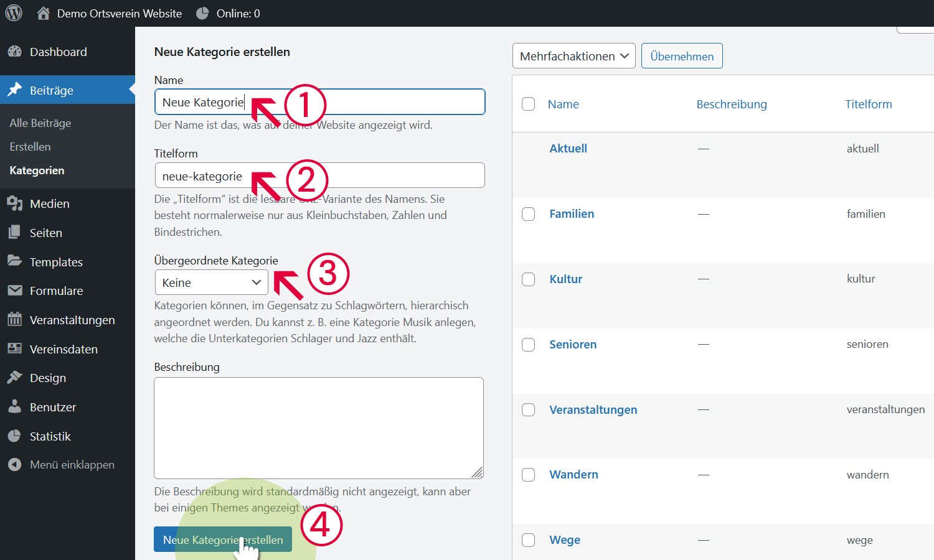Go to Erstellen submenu item
The width and height of the screenshot is (934, 560).
tap(30, 147)
